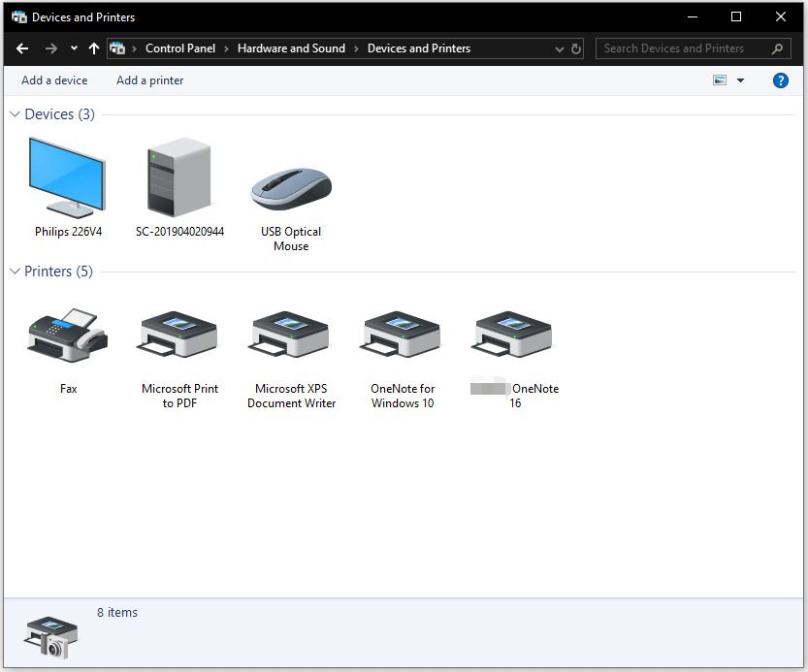Collapse the Devices (3) section

[15, 113]
